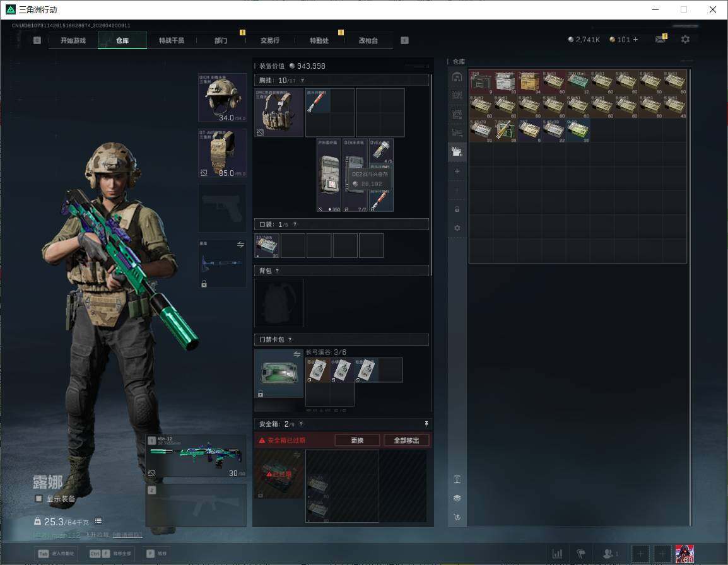728x565 pixels.
Task: Click the E key hint after 改枪台
Action: pos(404,40)
